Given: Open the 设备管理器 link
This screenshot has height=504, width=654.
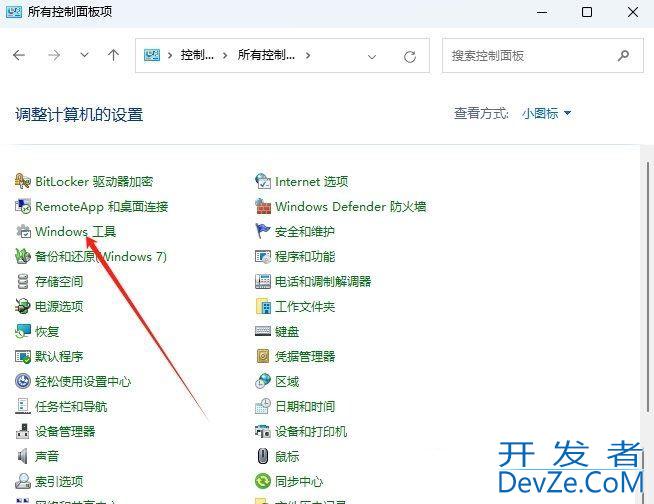Looking at the screenshot, I should pyautogui.click(x=65, y=431).
